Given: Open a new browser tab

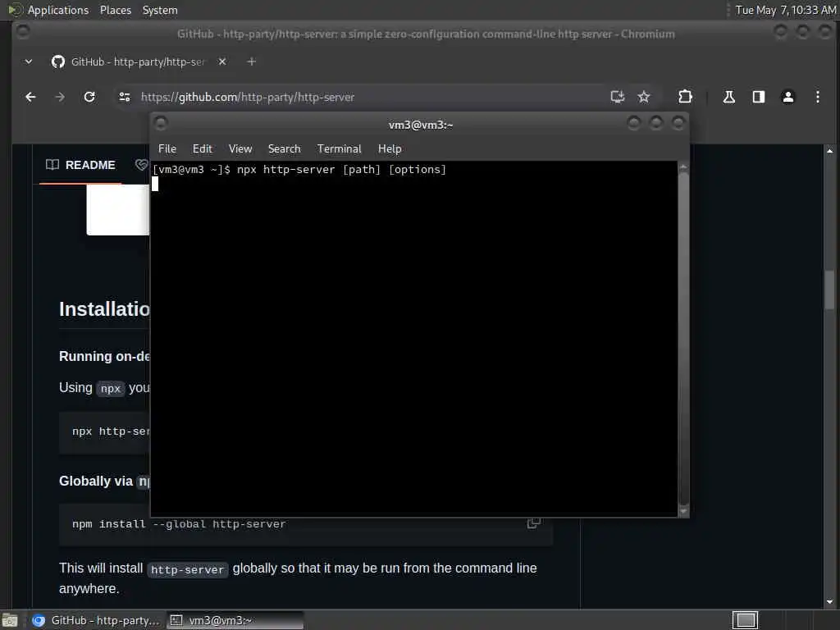Looking at the screenshot, I should click(251, 62).
